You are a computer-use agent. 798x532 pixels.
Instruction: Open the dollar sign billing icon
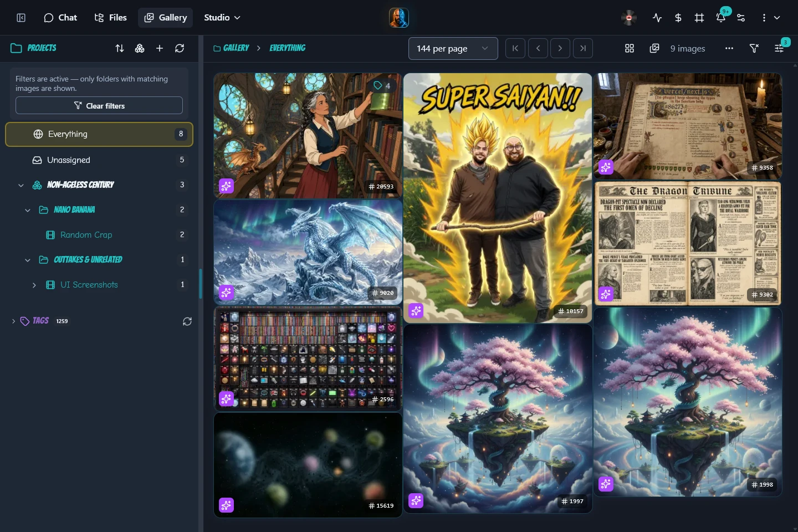(x=678, y=18)
